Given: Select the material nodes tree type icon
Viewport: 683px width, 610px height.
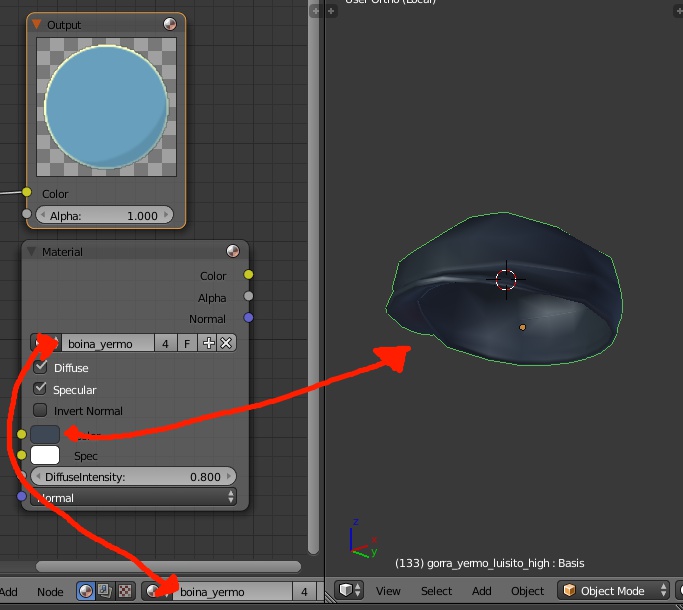Looking at the screenshot, I should click(x=86, y=591).
